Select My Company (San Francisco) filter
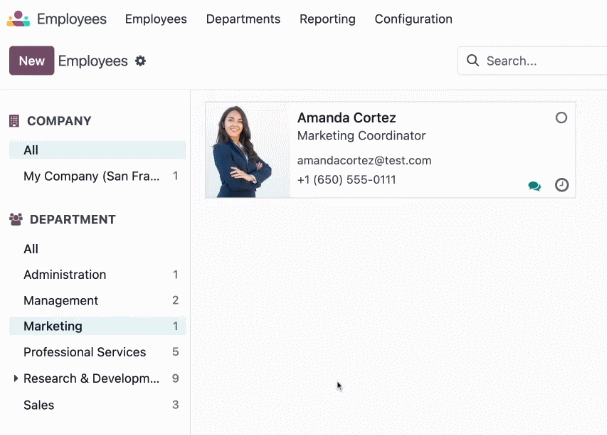 click(98, 176)
